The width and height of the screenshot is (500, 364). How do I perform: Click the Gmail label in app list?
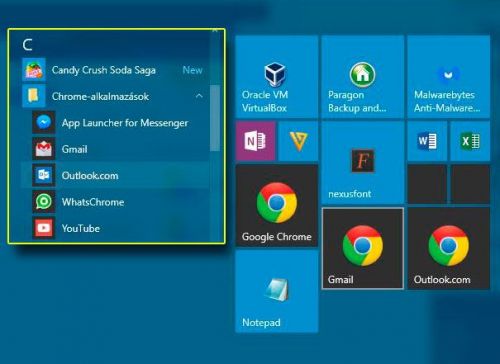pyautogui.click(x=74, y=149)
